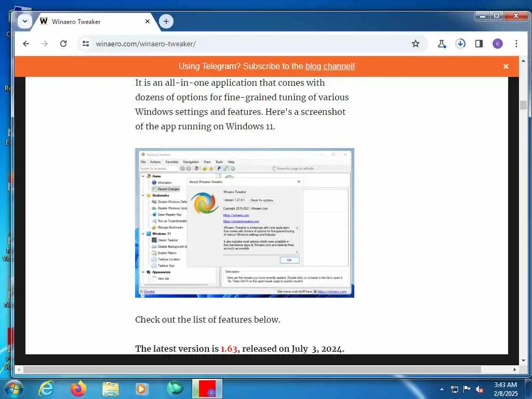Open the network tray icon

tap(455, 389)
